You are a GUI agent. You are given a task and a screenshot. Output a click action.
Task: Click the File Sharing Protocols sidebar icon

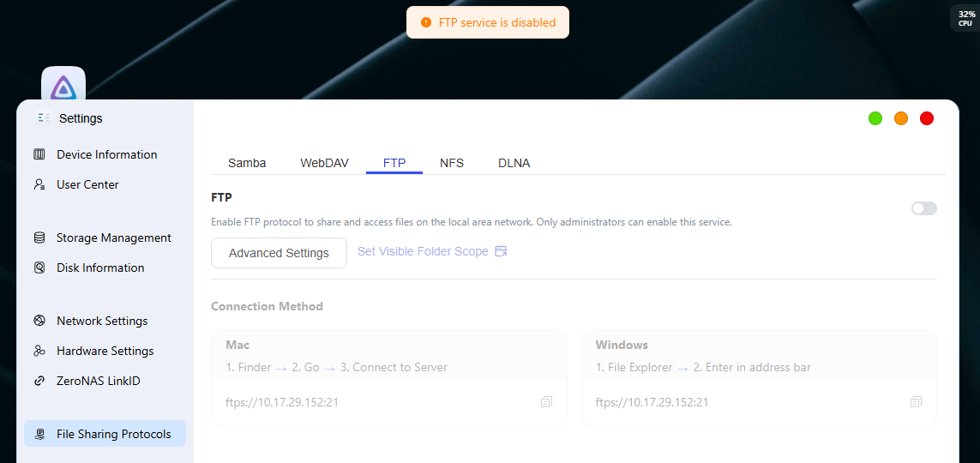click(39, 434)
